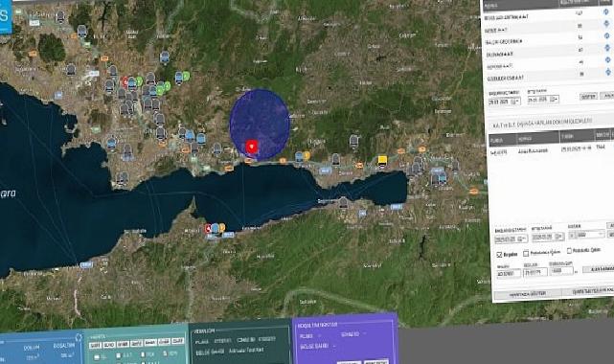Click the wide right button at the bottom of the right panel
Screen dimensions: 614x364
(588, 291)
